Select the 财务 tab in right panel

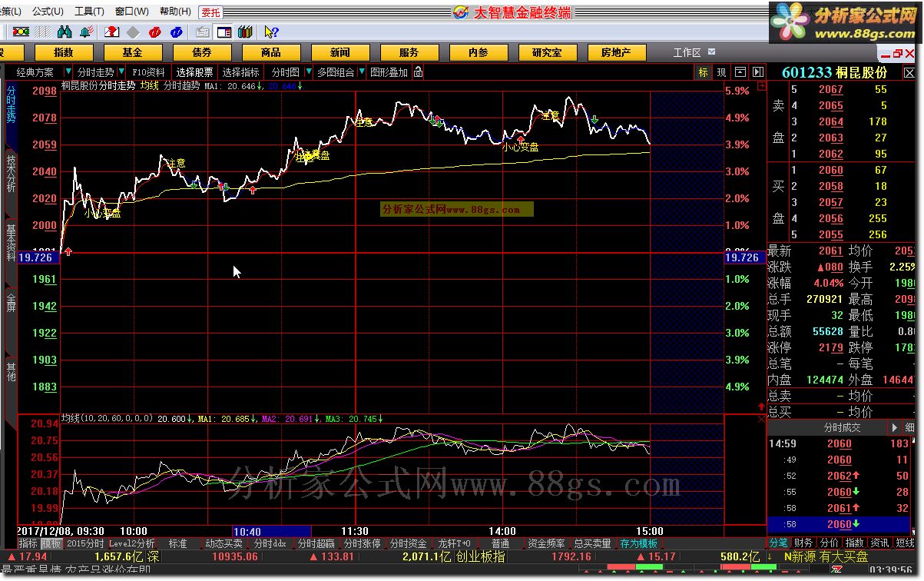coord(803,543)
